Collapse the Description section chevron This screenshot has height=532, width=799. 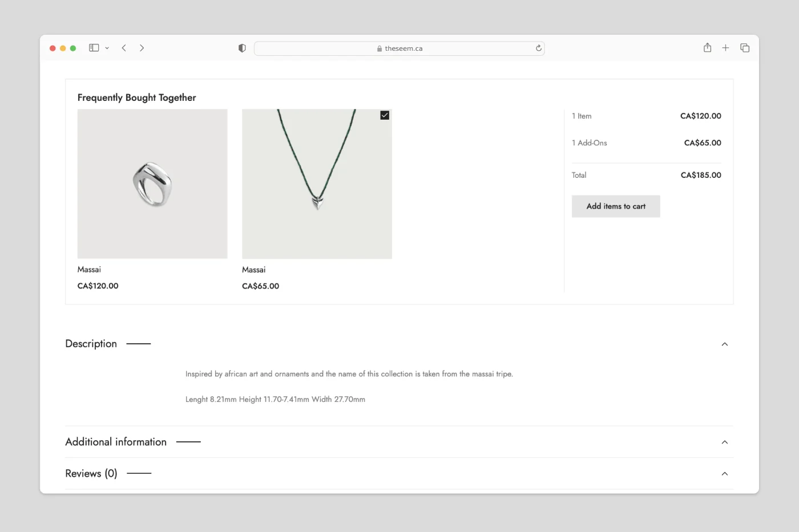click(x=725, y=344)
